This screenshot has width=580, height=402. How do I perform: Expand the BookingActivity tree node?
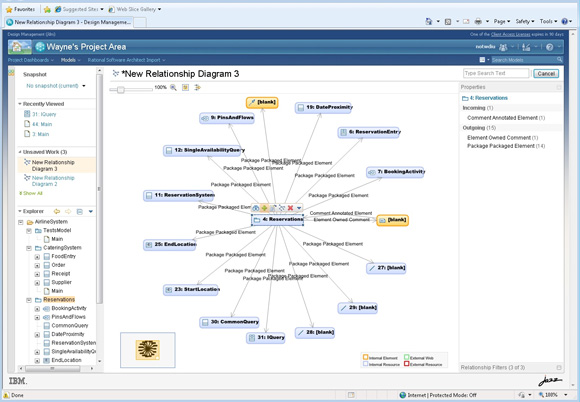37,308
